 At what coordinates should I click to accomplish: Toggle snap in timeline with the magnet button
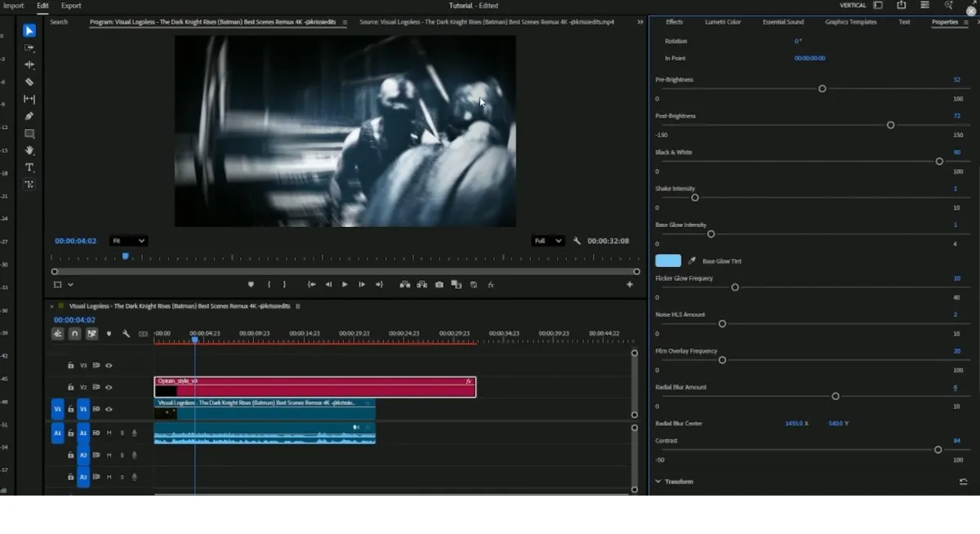pos(74,334)
